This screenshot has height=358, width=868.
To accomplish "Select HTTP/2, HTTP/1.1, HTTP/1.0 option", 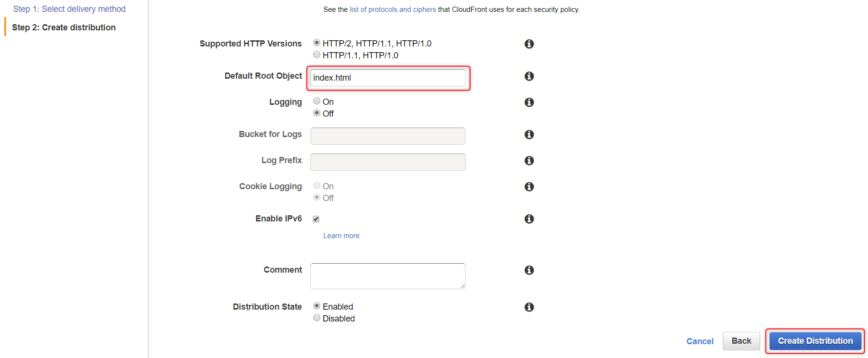I will pos(317,43).
